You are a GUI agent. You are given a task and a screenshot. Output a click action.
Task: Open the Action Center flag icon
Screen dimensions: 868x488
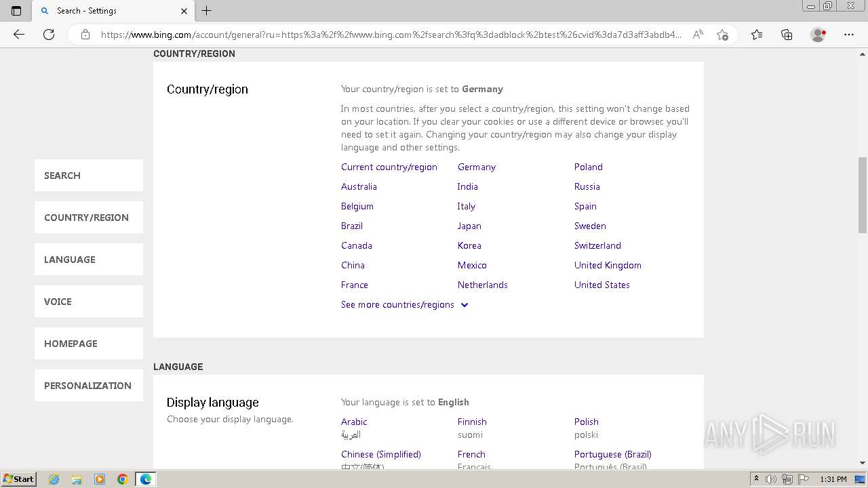pyautogui.click(x=803, y=479)
